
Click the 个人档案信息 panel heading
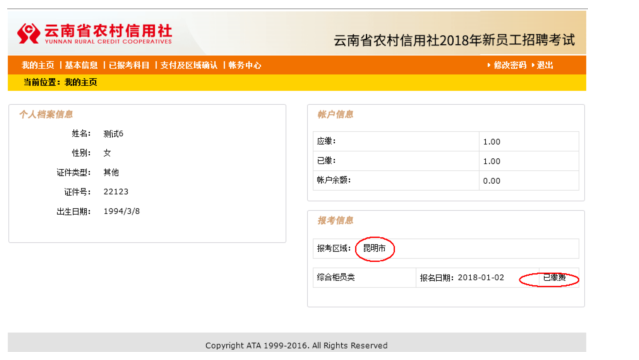tap(46, 115)
